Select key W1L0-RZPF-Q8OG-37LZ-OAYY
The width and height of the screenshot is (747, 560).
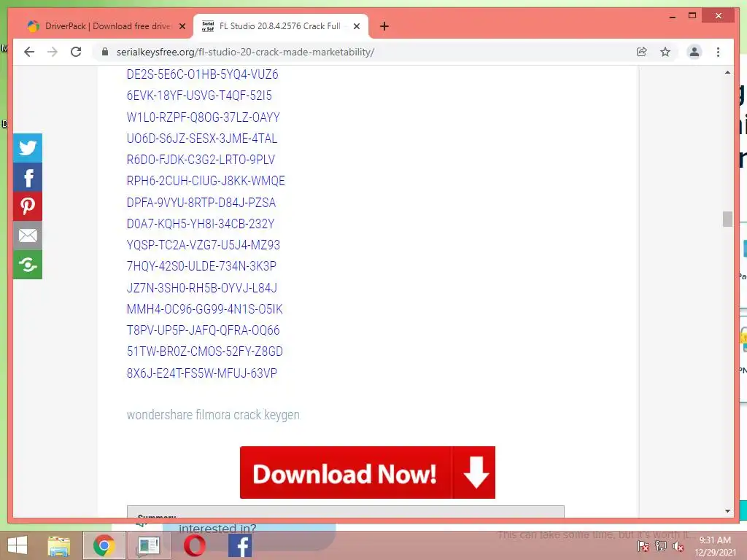[204, 117]
